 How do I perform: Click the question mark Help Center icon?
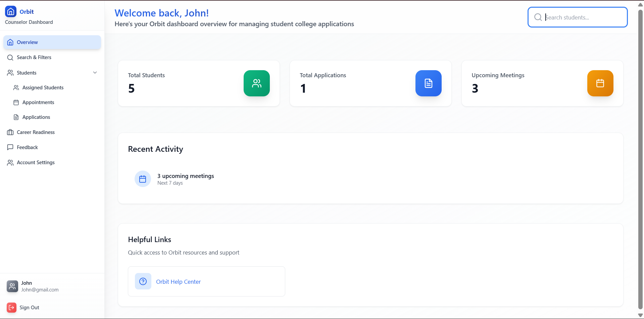pyautogui.click(x=143, y=281)
